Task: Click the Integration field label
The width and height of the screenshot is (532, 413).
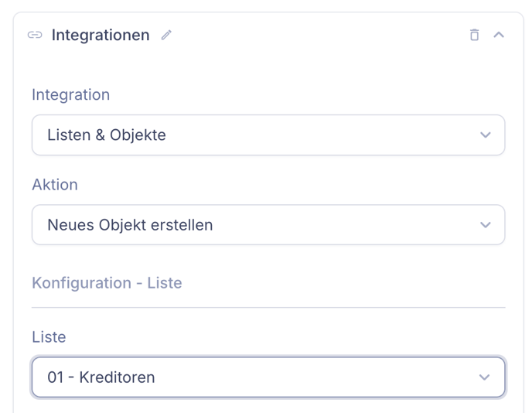Action: [x=71, y=94]
